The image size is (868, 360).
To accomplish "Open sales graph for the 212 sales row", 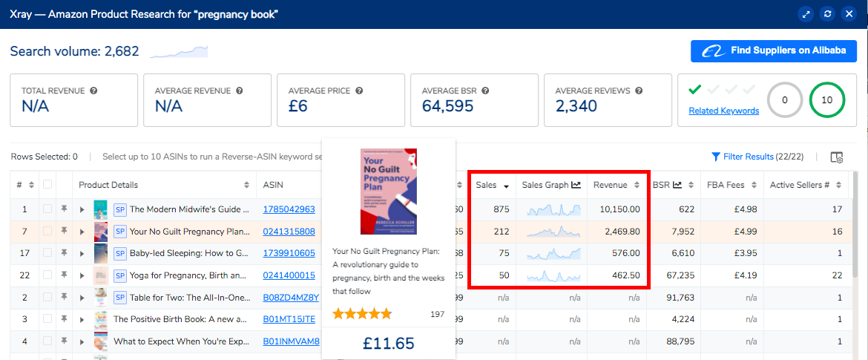I will (x=553, y=232).
